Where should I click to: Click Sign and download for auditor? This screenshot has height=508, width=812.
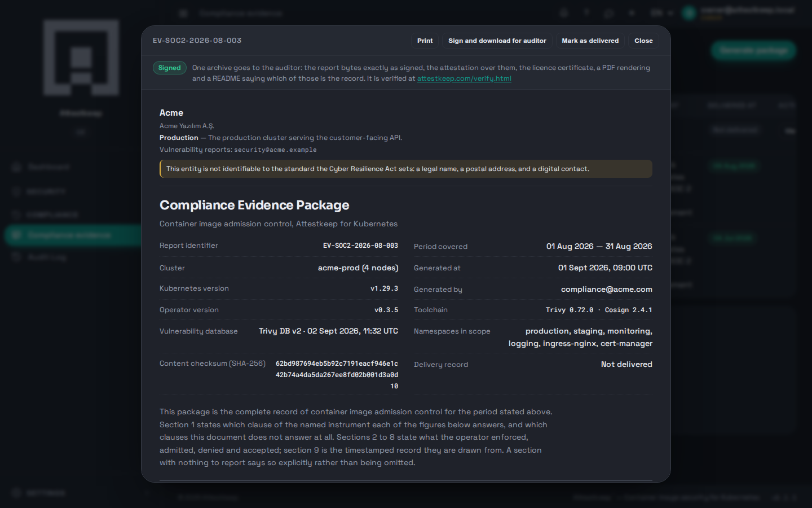pos(497,41)
